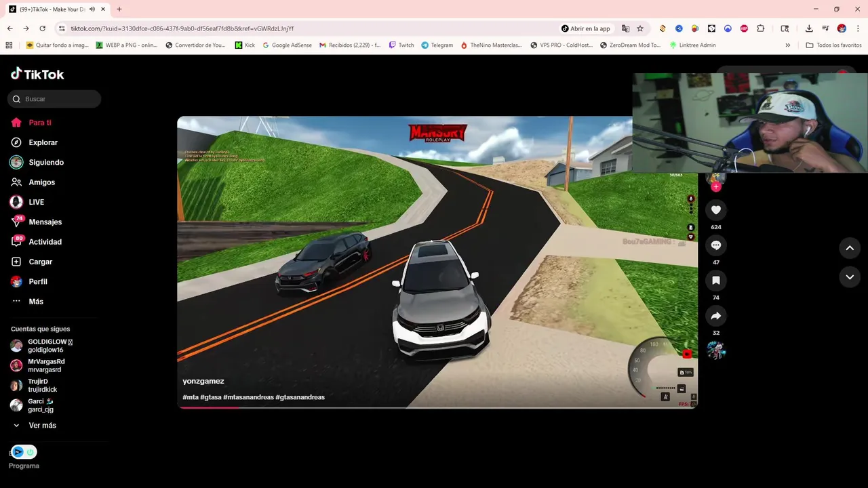
Task: Open the comments bubble icon
Action: 715,245
